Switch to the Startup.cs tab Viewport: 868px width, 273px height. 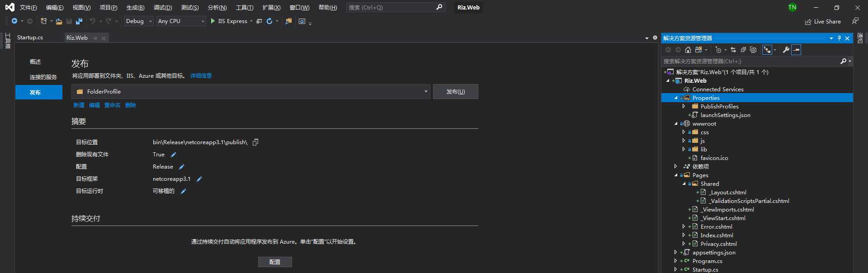30,38
